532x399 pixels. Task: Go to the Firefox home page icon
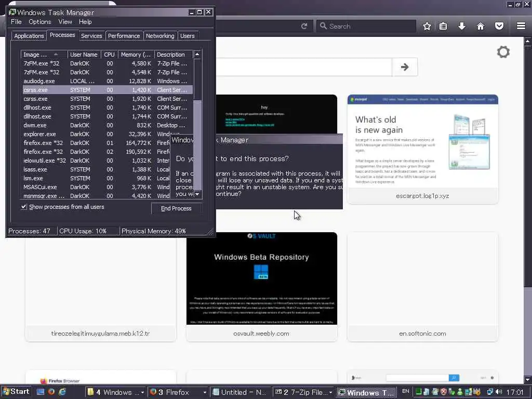click(x=481, y=26)
